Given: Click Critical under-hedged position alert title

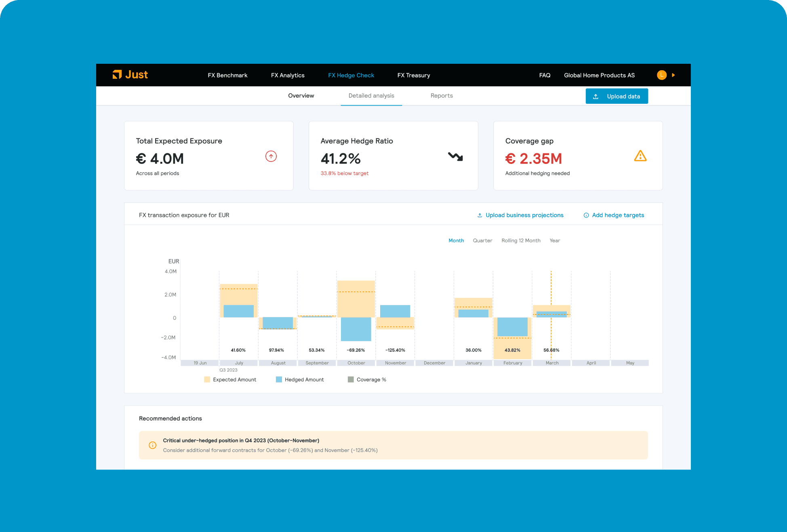Looking at the screenshot, I should point(241,440).
